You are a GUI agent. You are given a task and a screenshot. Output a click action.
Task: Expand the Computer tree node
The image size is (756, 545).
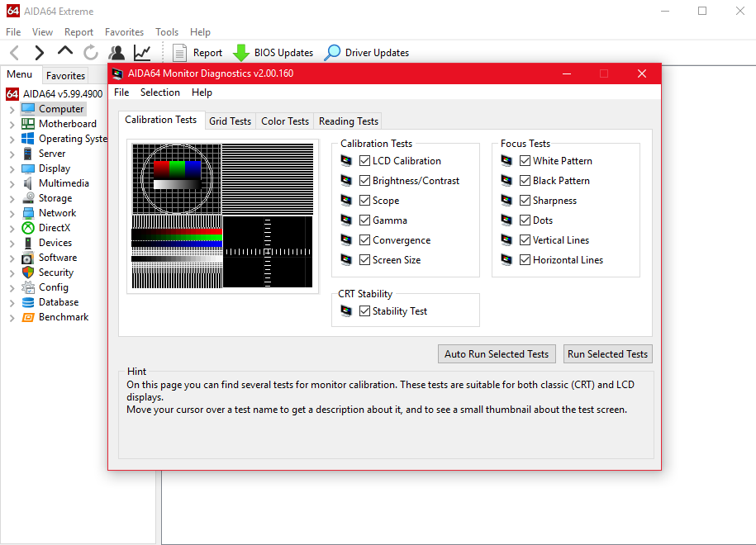(x=12, y=109)
